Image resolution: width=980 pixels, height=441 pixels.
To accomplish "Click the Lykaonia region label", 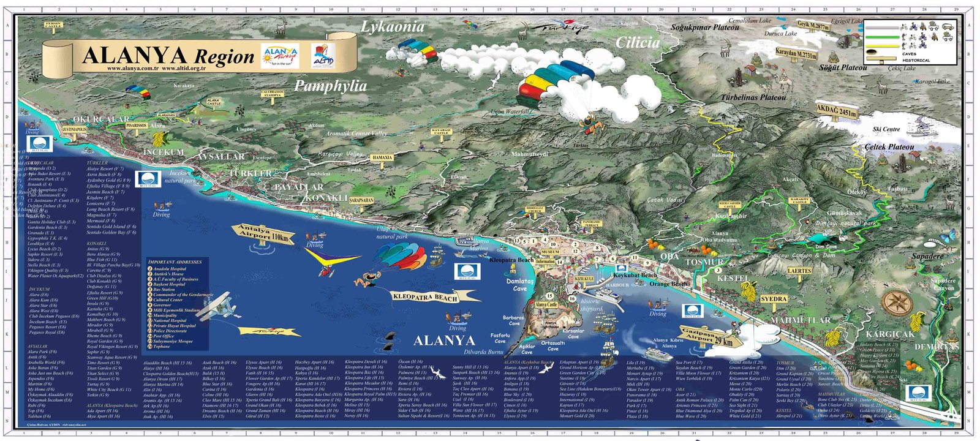I will [393, 27].
